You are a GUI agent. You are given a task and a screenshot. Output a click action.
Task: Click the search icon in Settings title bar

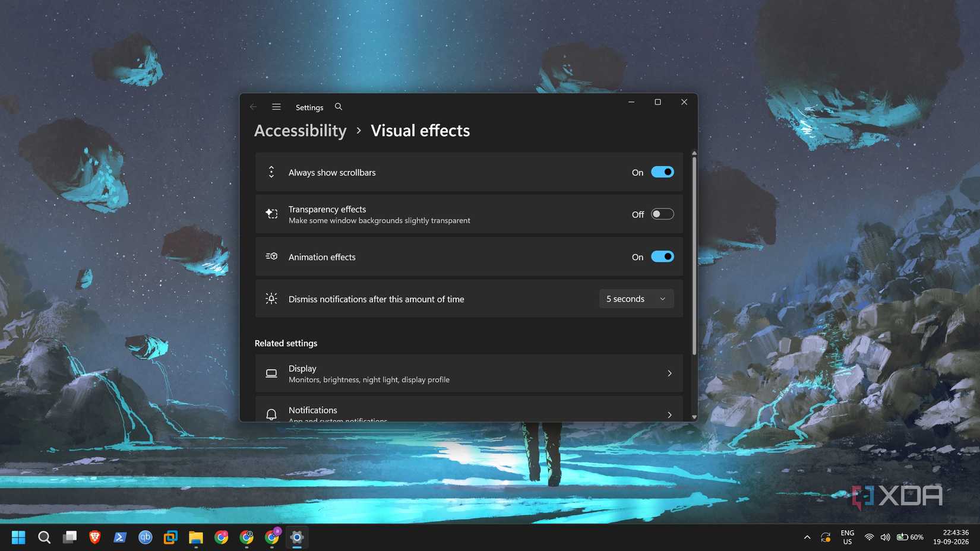[x=339, y=107]
